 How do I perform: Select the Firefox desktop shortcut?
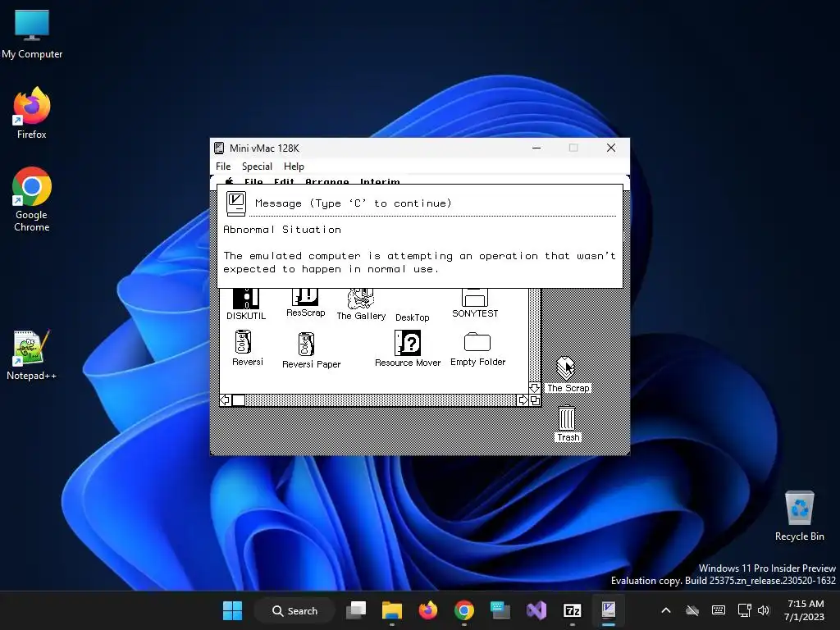tap(32, 106)
